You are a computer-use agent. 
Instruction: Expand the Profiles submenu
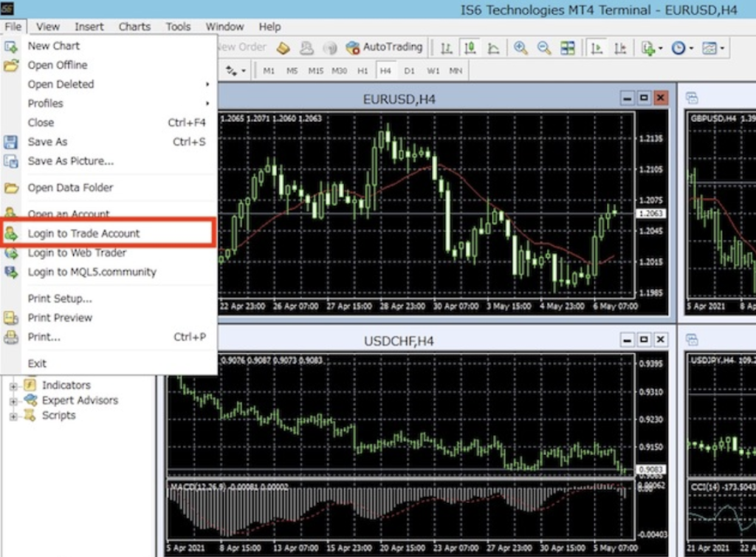click(109, 103)
